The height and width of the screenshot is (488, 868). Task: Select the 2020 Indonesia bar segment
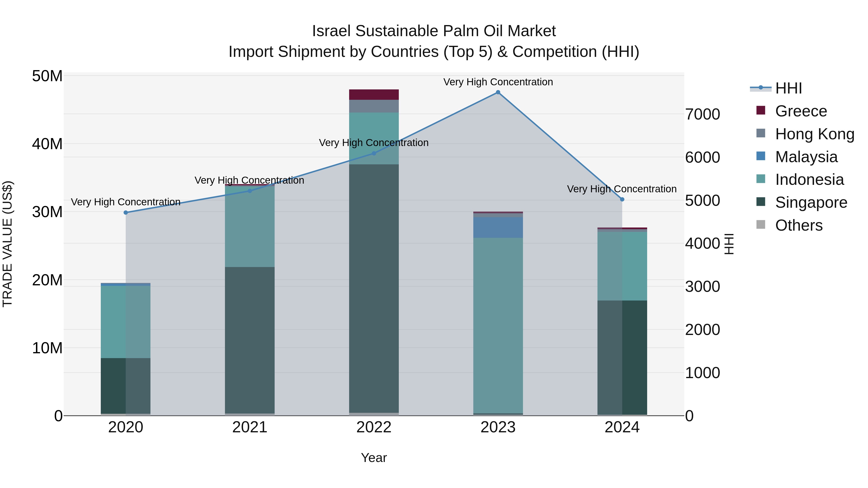126,322
